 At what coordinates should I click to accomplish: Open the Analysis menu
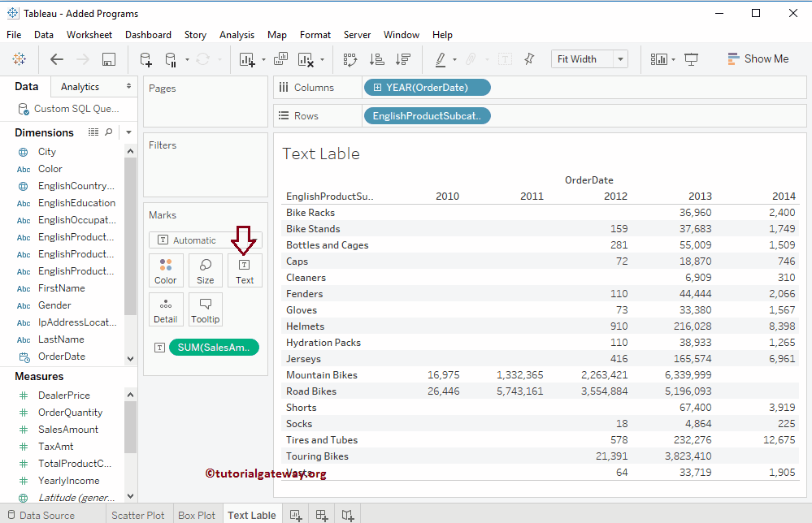click(x=237, y=35)
